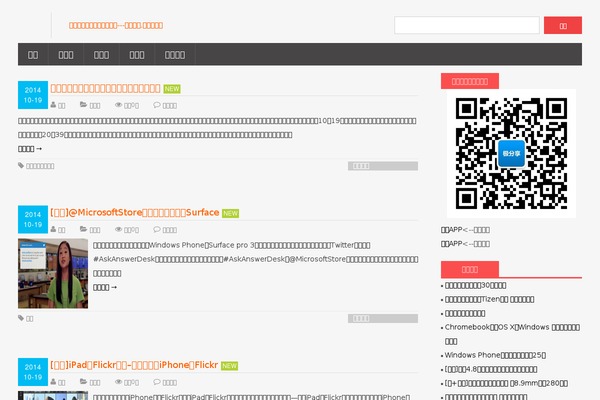Click the red sidebar heading tab above article list
Viewport: 600px width, 400px height.
[x=470, y=269]
